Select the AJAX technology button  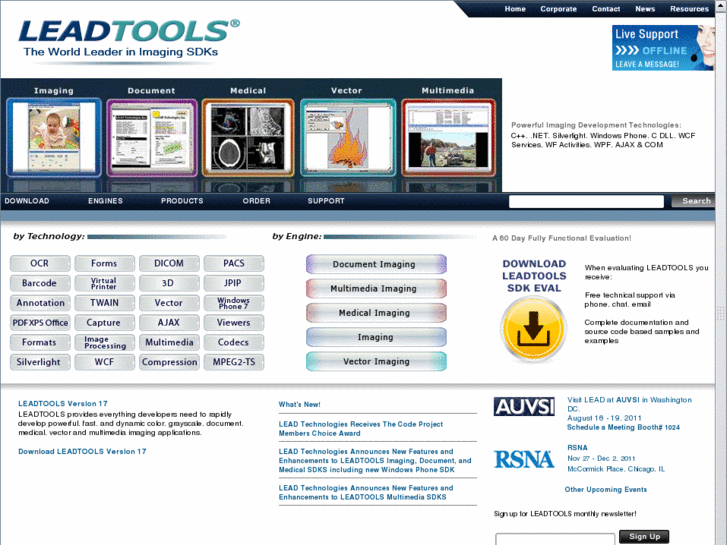[x=169, y=323]
